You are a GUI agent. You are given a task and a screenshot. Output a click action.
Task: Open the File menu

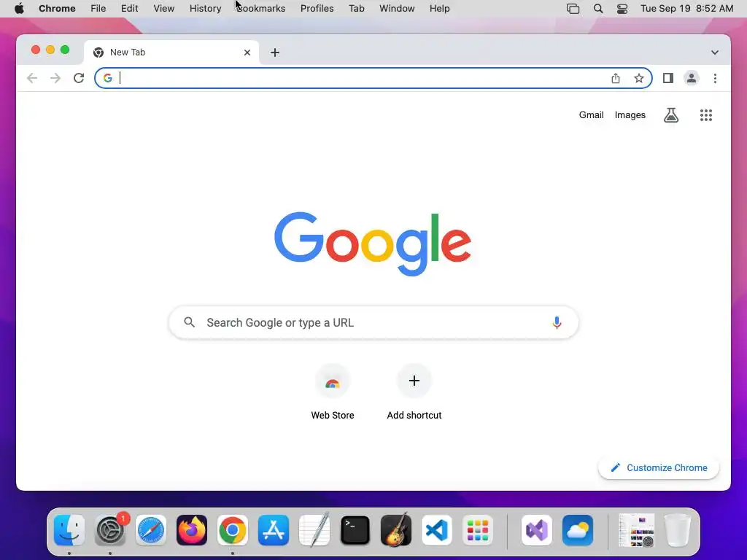click(x=98, y=8)
